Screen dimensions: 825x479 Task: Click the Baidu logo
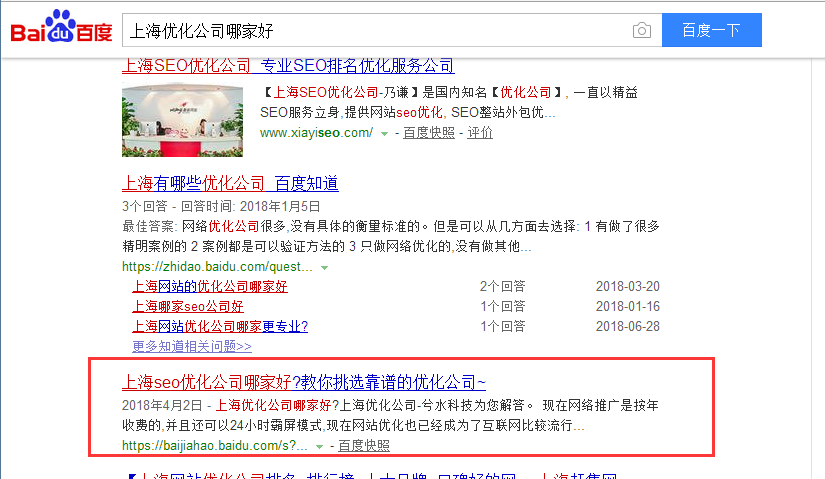click(61, 31)
